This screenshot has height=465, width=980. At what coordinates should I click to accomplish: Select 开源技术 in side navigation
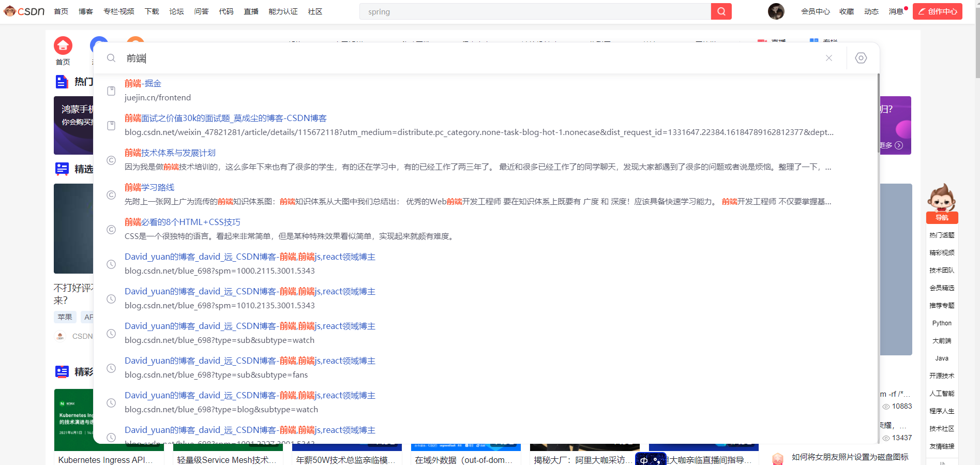point(942,376)
